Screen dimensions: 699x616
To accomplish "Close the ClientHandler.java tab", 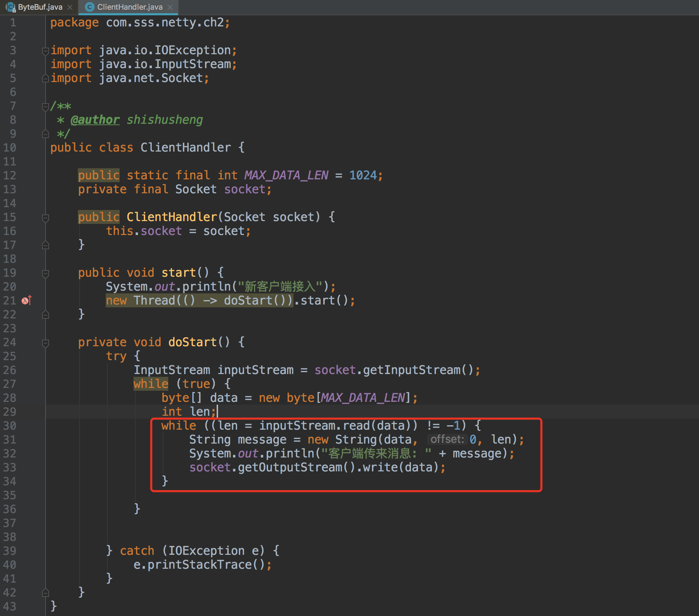I will pos(170,7).
